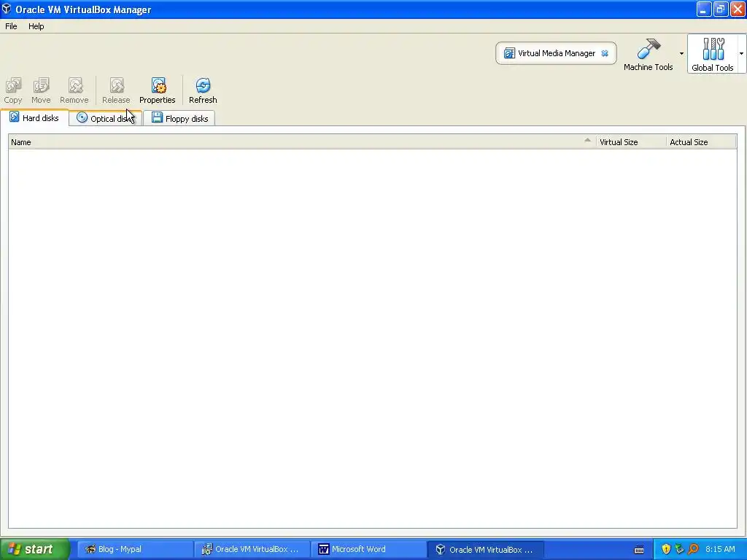
Task: Open Machine Tools
Action: [x=649, y=54]
